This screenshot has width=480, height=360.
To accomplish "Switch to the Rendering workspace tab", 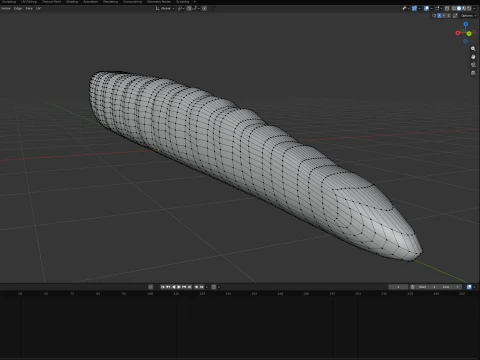I will [110, 2].
